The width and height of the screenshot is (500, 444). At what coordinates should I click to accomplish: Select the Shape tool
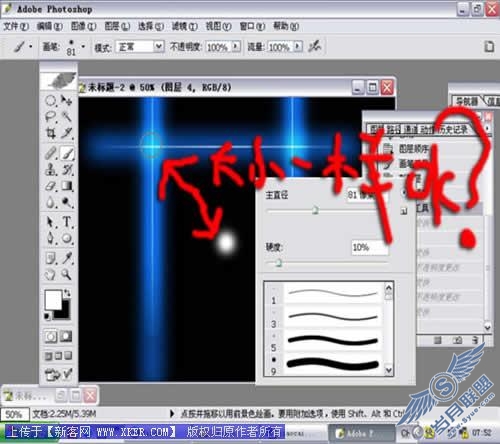pos(67,238)
